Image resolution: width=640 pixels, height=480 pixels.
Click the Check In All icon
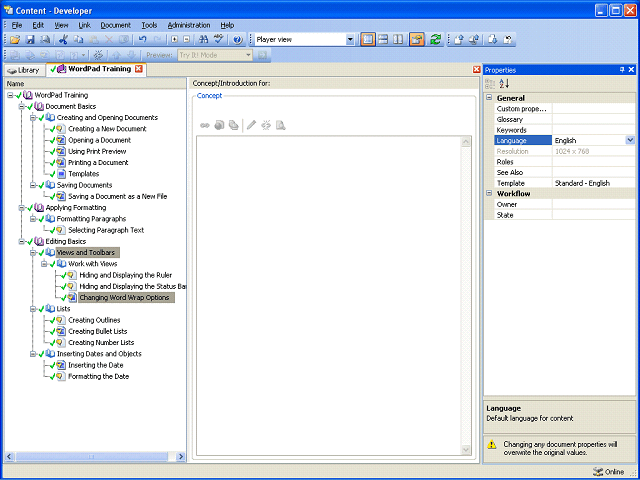(x=474, y=40)
